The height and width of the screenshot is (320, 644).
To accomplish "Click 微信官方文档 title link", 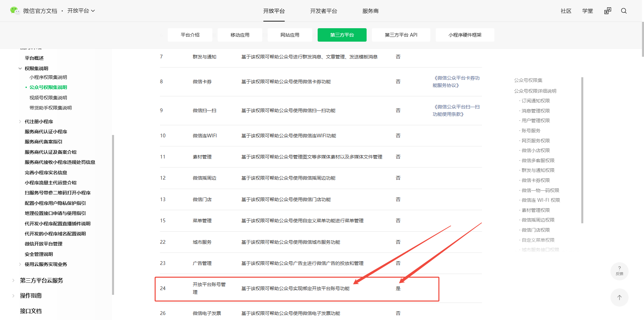I will click(40, 11).
